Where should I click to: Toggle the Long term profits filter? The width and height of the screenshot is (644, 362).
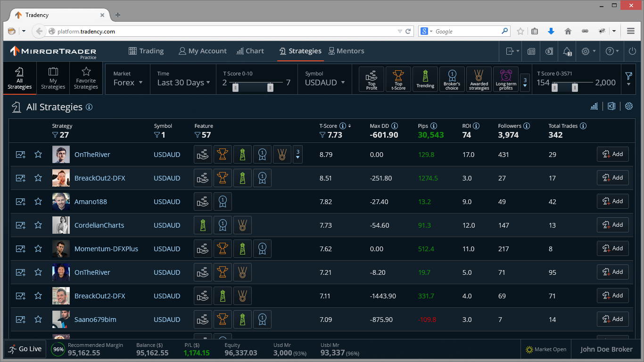[506, 79]
